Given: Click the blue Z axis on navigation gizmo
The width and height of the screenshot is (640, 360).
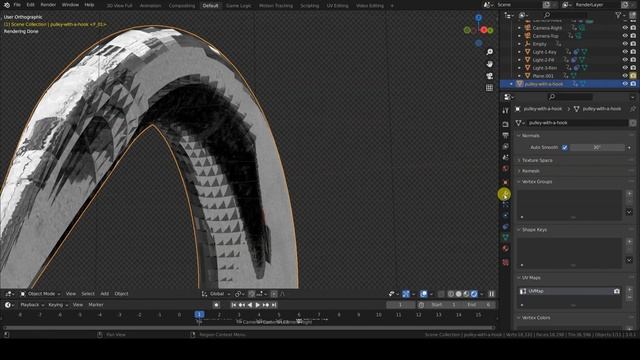Looking at the screenshot, I should click(478, 18).
